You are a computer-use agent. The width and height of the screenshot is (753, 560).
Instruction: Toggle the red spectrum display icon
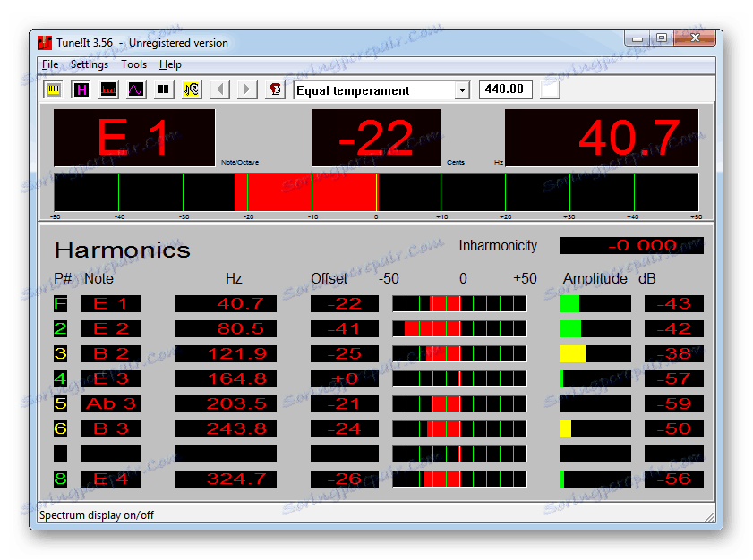[108, 89]
